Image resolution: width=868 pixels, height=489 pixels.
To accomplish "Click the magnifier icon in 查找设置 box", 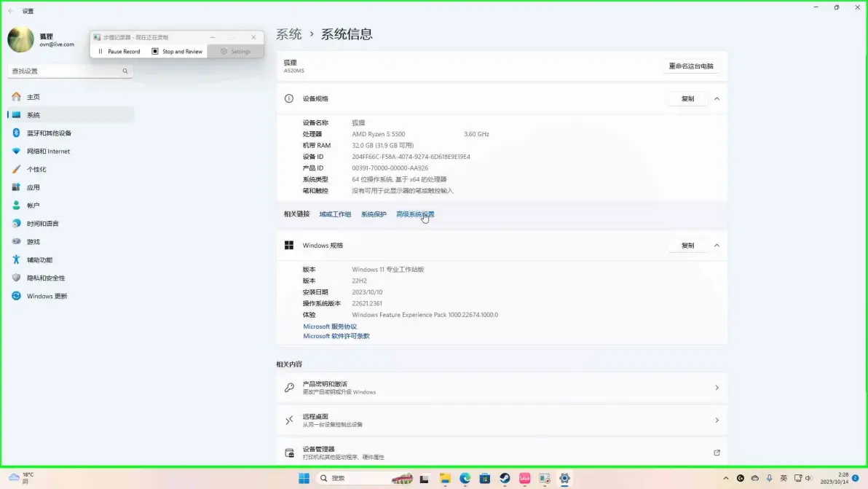I will tap(125, 71).
